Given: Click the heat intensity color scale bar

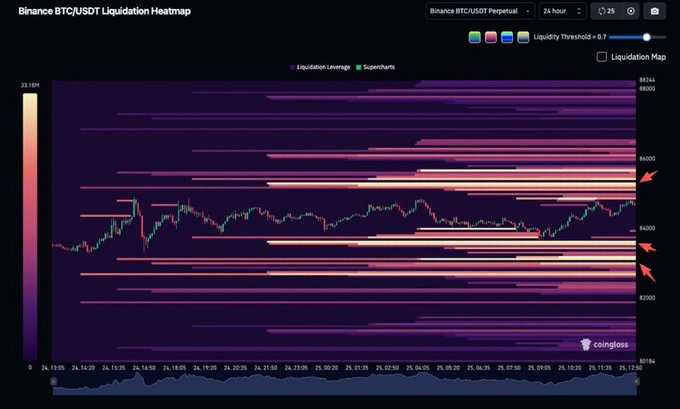Looking at the screenshot, I should click(x=30, y=227).
